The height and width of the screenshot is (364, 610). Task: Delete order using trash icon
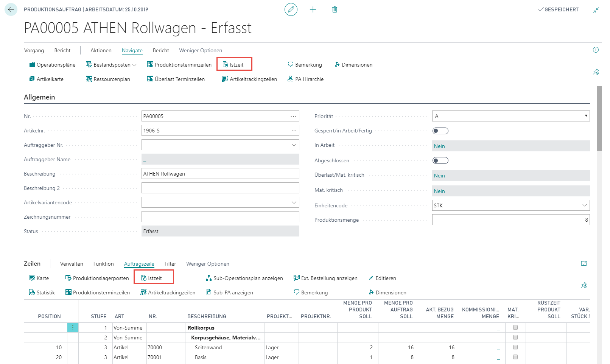pos(335,9)
